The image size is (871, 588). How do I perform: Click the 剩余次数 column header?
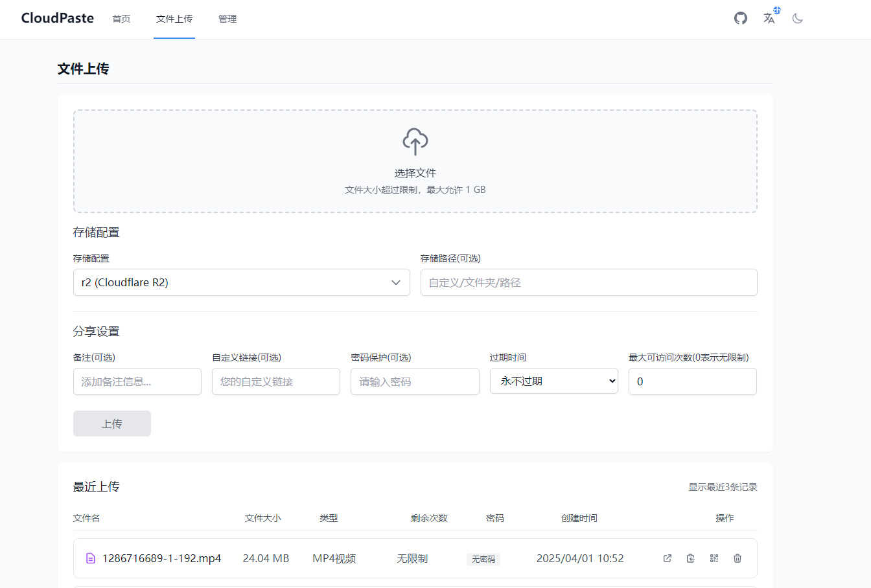429,518
